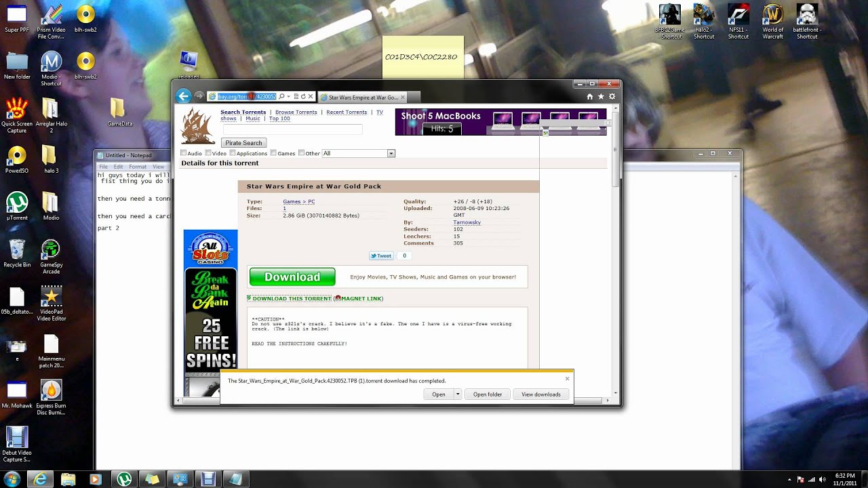The image size is (868, 488).
Task: Open Prism Video File Converter desktop icon
Action: pos(51,22)
